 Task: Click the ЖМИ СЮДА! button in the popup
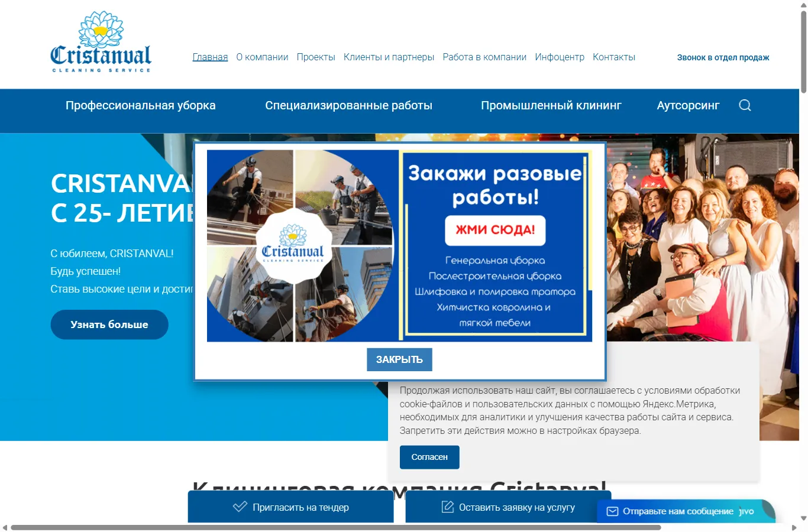tap(495, 230)
